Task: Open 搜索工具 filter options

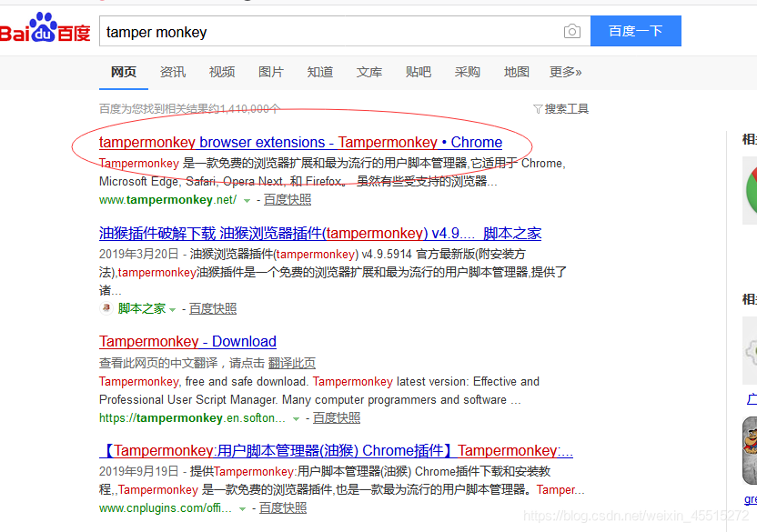Action: pos(561,108)
